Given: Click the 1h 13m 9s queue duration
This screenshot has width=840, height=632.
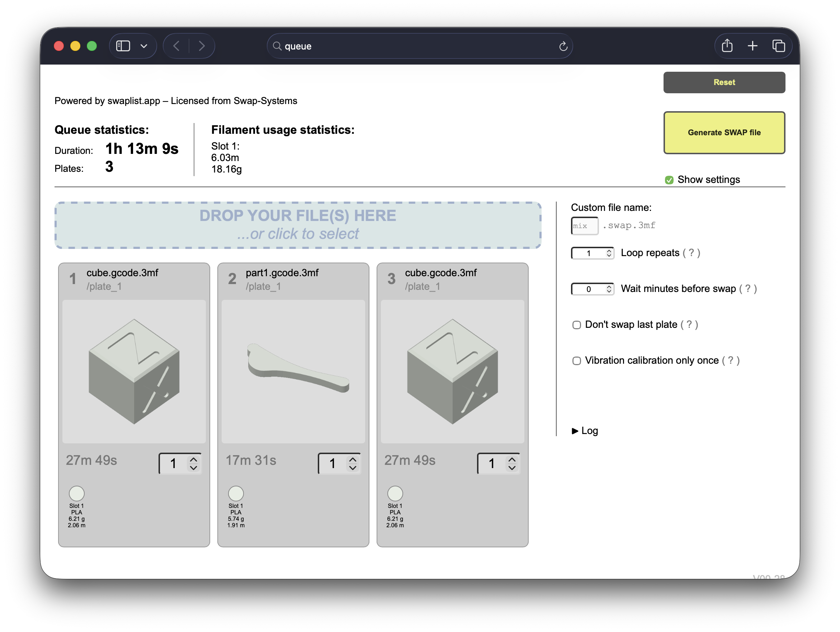Looking at the screenshot, I should point(142,149).
